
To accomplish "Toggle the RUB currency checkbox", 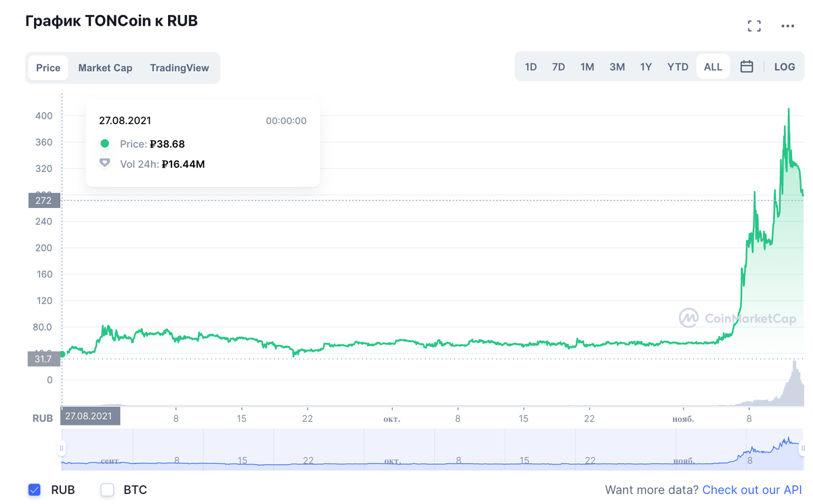I will tap(35, 489).
